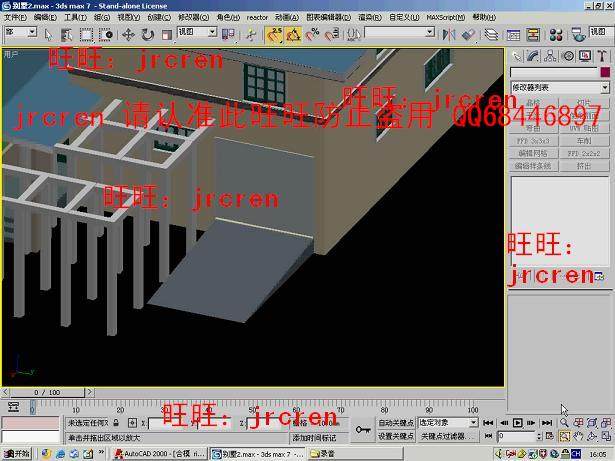Screen dimensions: 615x461
Task: Open AutoCAD 2000 from the taskbar
Action: (x=159, y=454)
